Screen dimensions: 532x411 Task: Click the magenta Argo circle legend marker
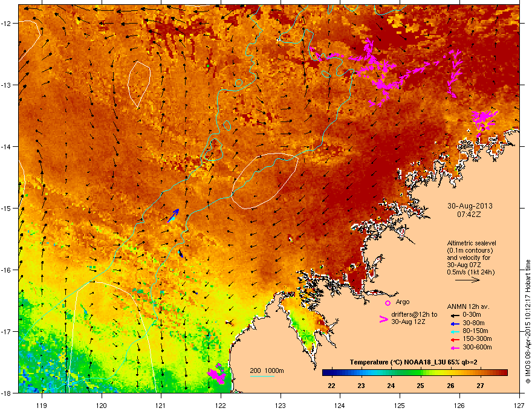pyautogui.click(x=388, y=303)
